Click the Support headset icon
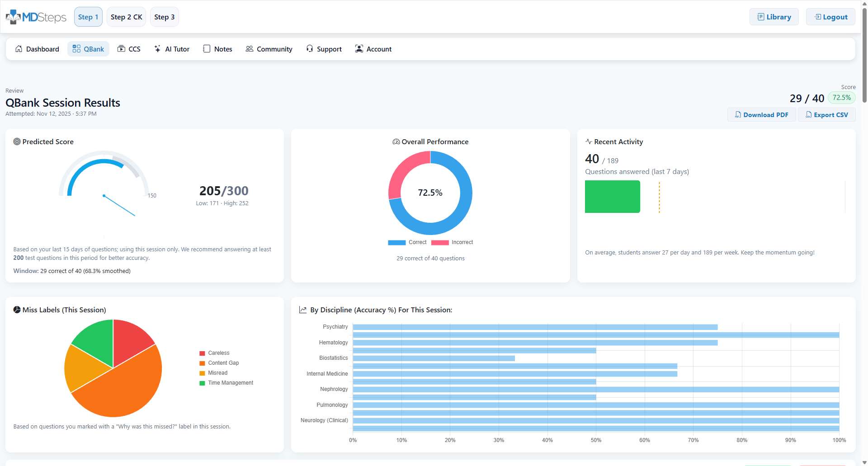 point(309,49)
